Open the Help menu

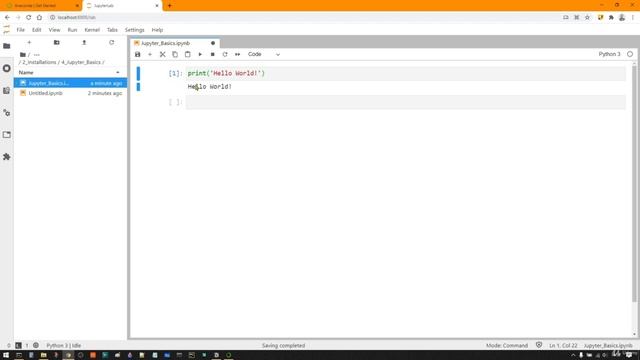point(157,30)
